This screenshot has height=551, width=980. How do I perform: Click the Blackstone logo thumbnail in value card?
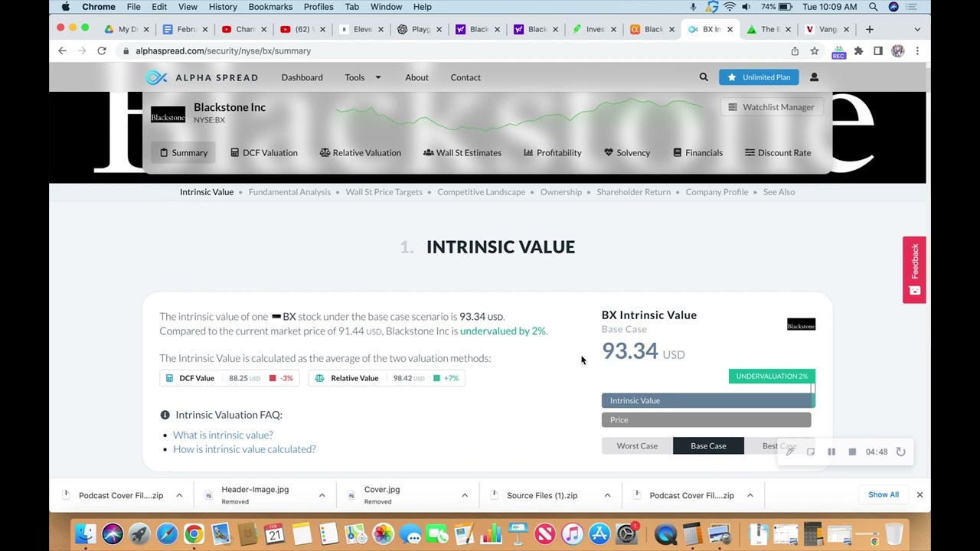802,324
